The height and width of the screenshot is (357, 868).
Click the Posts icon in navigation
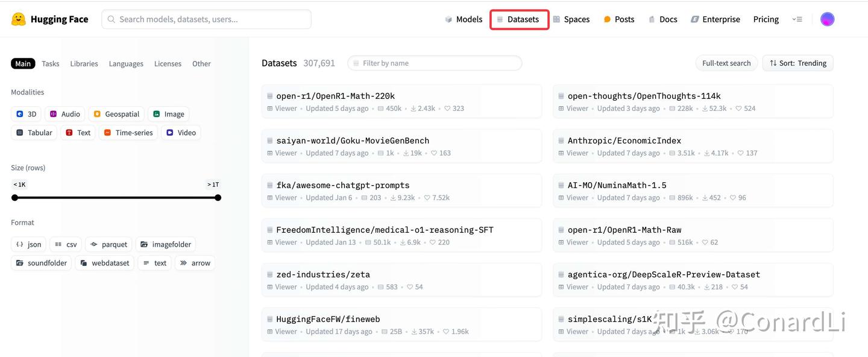tap(607, 19)
